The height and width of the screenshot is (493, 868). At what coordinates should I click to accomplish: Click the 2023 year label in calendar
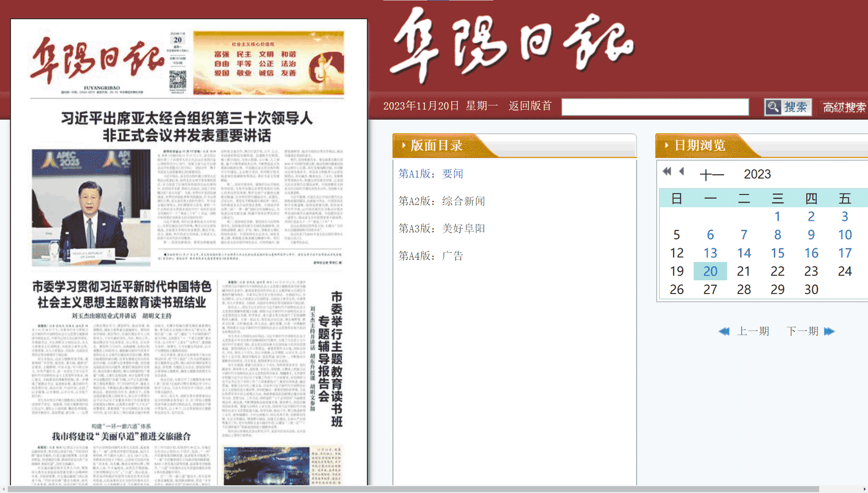pos(758,174)
